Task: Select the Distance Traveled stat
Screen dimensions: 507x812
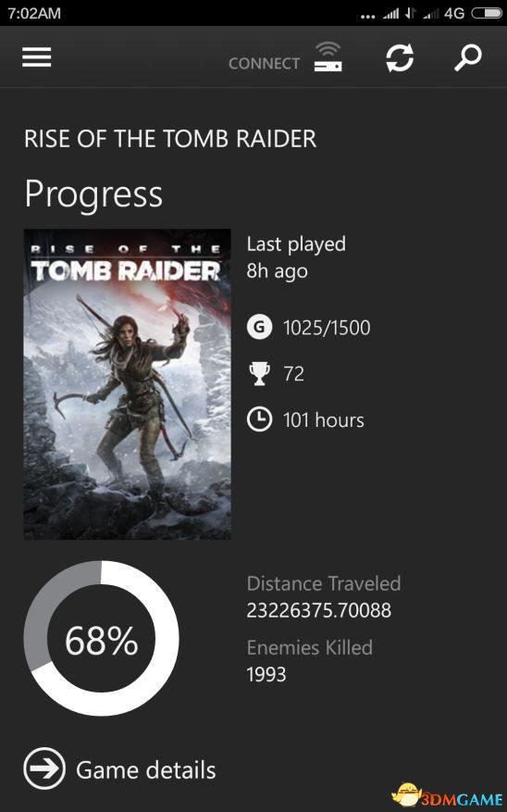Action: [324, 596]
